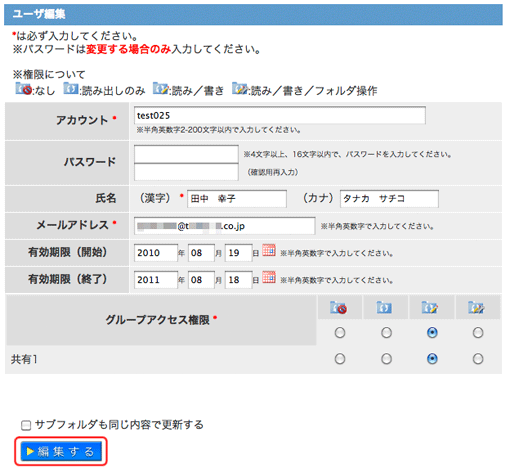Image resolution: width=510 pixels, height=468 pixels.
Task: Click the 有効期限（開始）label
Action: 67,252
